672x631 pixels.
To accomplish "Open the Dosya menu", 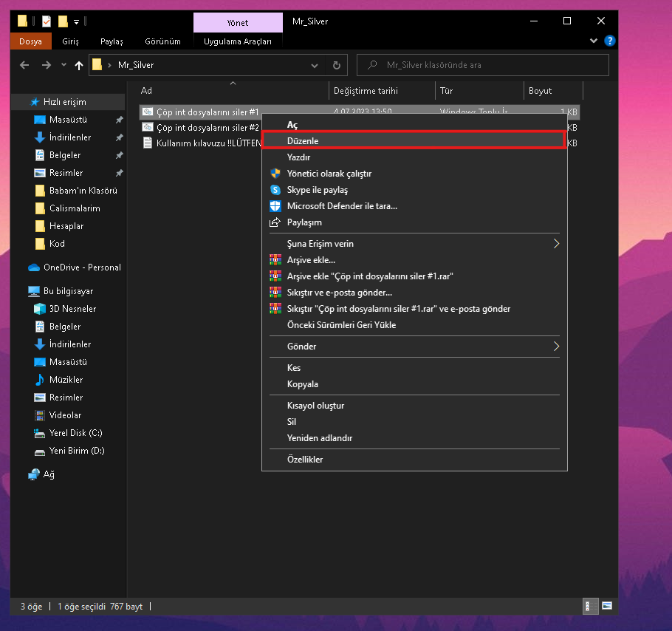I will coord(30,41).
